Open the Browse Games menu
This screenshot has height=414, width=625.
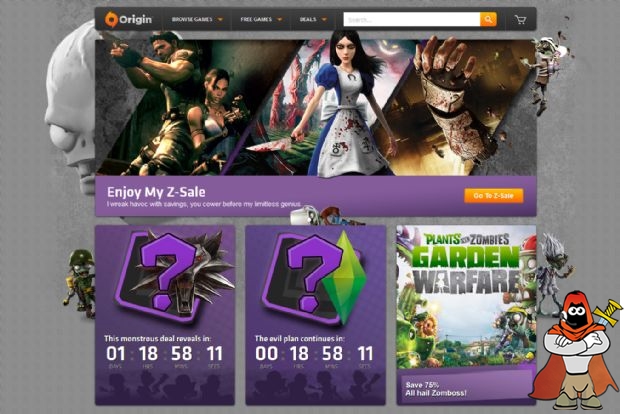(x=192, y=19)
